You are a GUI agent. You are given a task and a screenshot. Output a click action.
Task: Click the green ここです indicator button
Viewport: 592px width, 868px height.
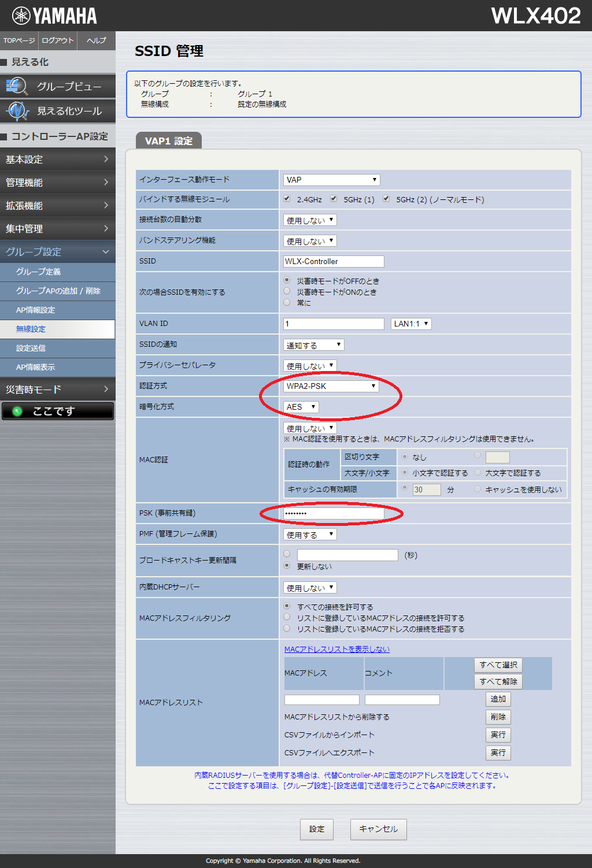[58, 411]
